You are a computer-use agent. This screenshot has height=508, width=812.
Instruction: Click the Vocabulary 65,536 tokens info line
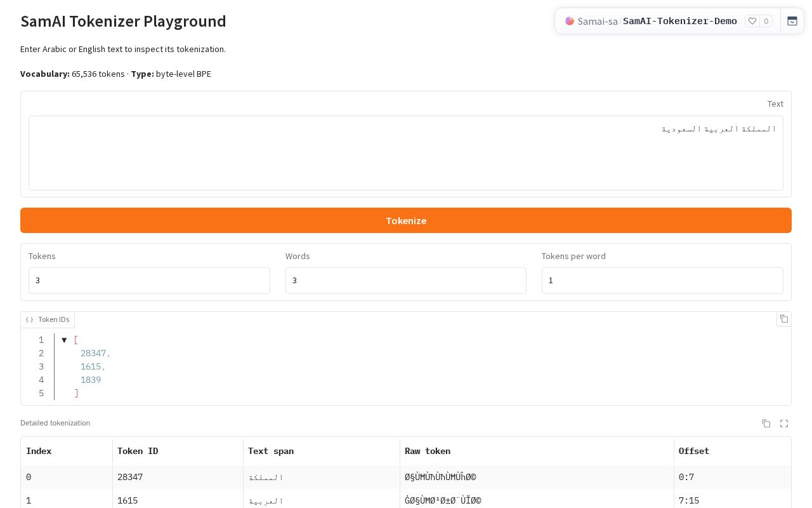(115, 74)
